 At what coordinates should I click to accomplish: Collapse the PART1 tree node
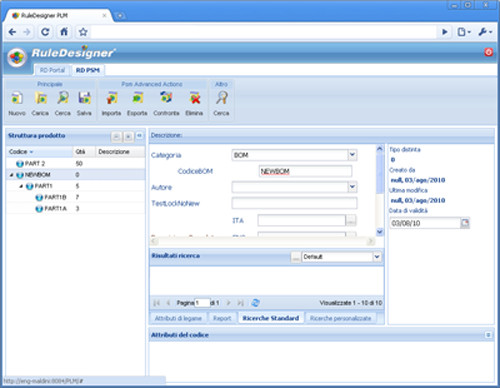pyautogui.click(x=21, y=186)
